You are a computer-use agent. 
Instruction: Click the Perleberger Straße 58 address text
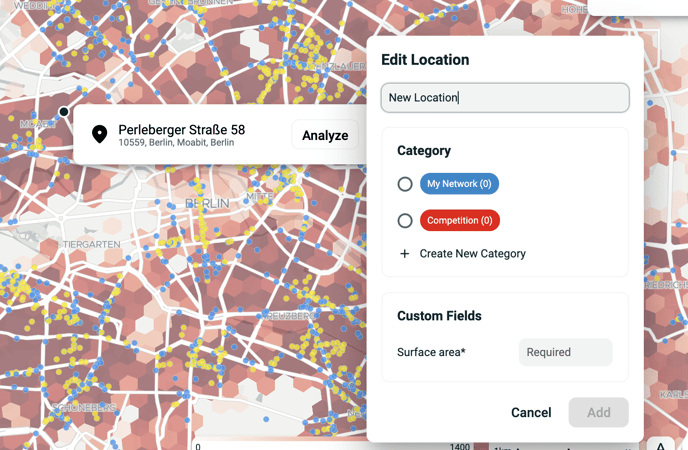182,130
